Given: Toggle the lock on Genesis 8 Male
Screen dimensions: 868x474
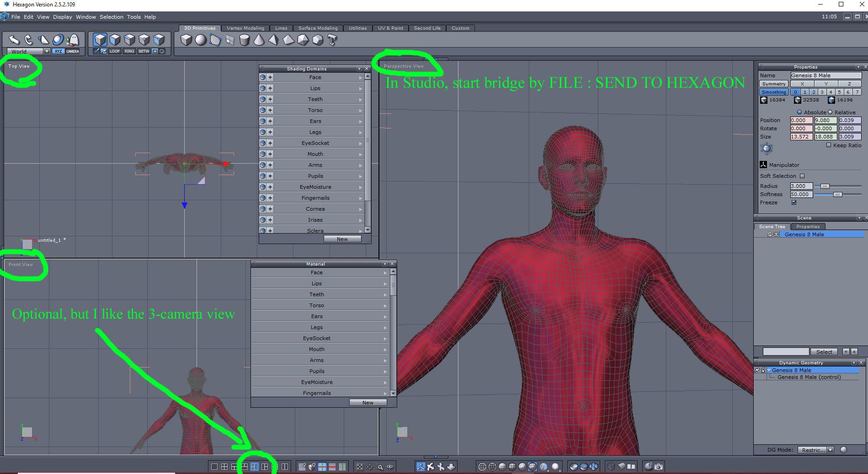Looking at the screenshot, I should (x=770, y=234).
